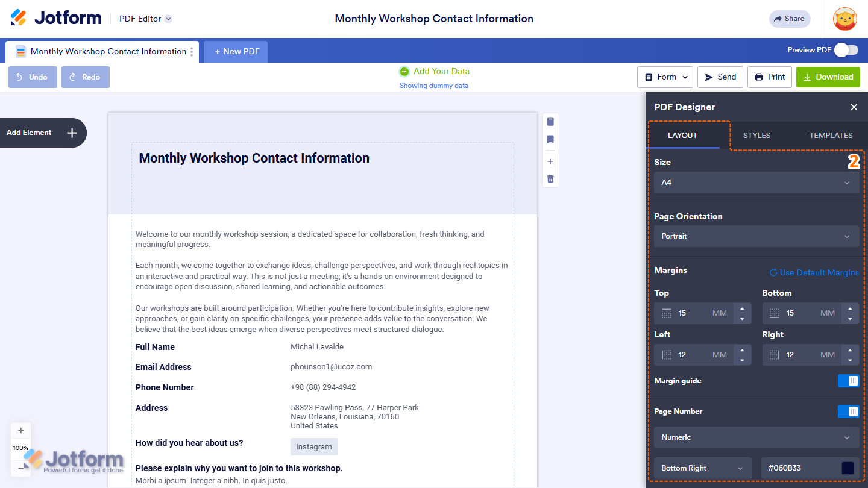Open the PDF Editor dropdown
Image resolution: width=868 pixels, height=488 pixels.
pyautogui.click(x=145, y=19)
